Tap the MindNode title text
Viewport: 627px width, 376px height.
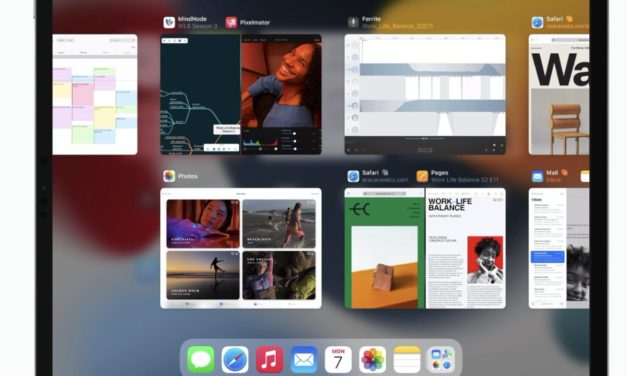[192, 19]
